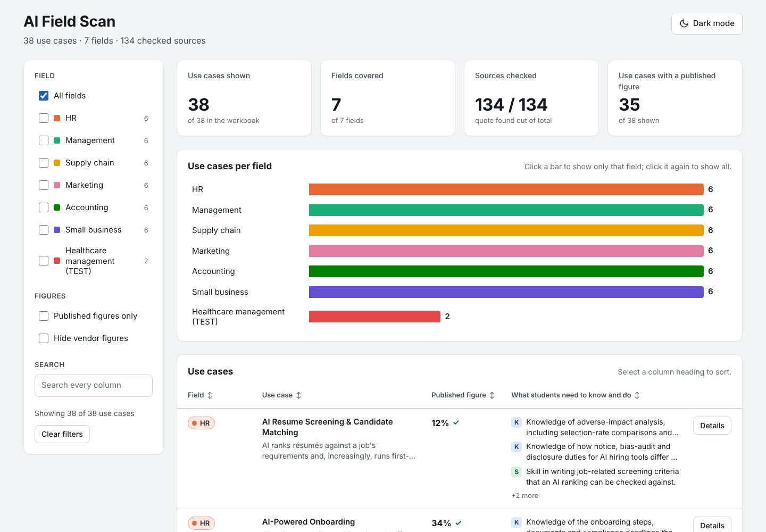Check the HR field checkbox
766x532 pixels.
[44, 118]
